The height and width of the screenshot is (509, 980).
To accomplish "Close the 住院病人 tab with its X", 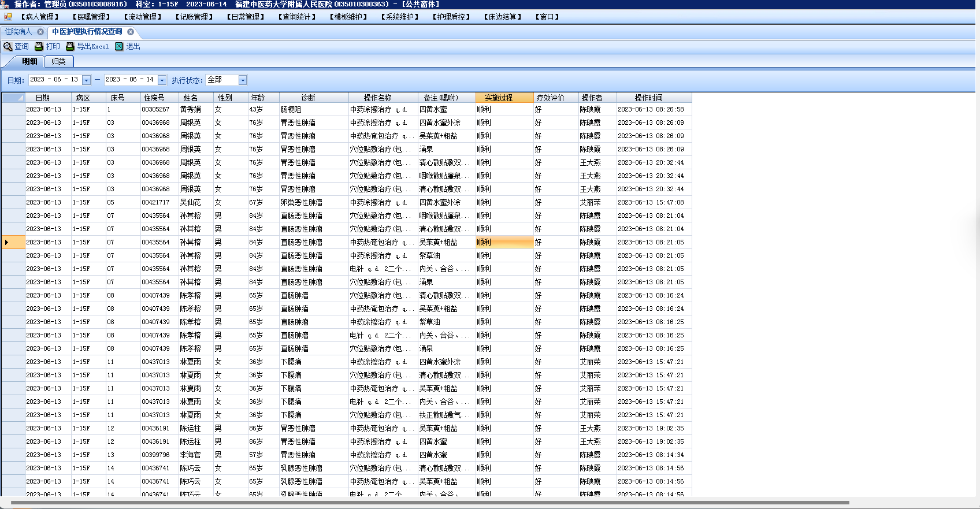I will [x=40, y=32].
